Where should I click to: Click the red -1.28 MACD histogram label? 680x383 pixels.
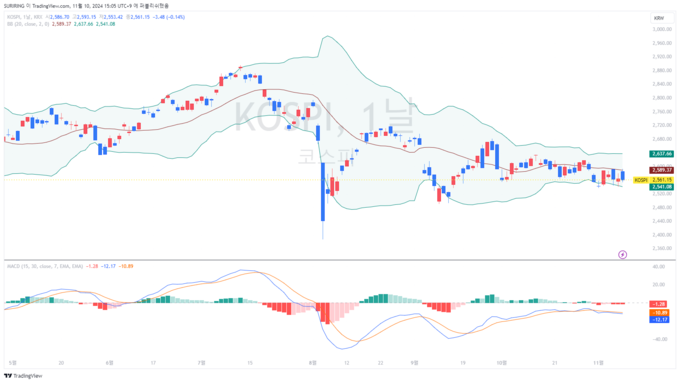(659, 304)
